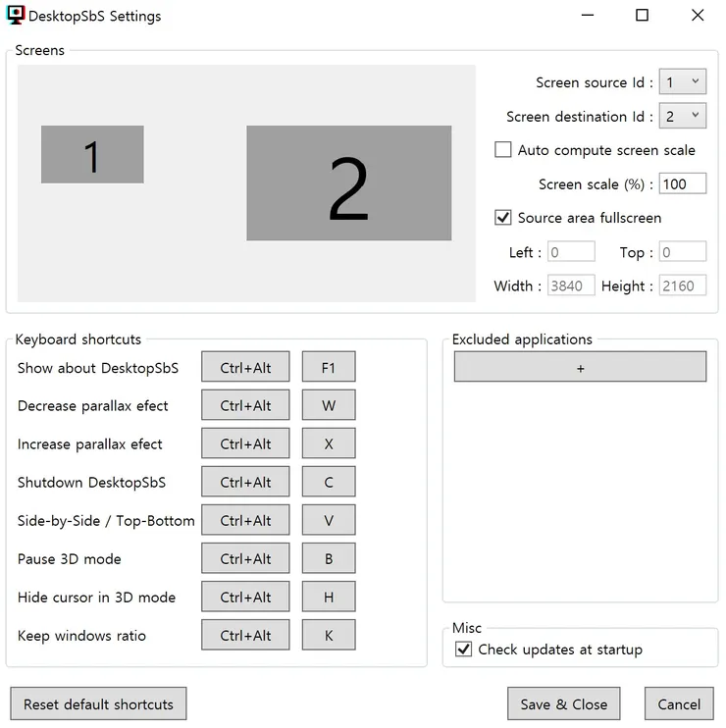
Task: Maximize the DesktopSbS Settings window
Action: tap(642, 16)
